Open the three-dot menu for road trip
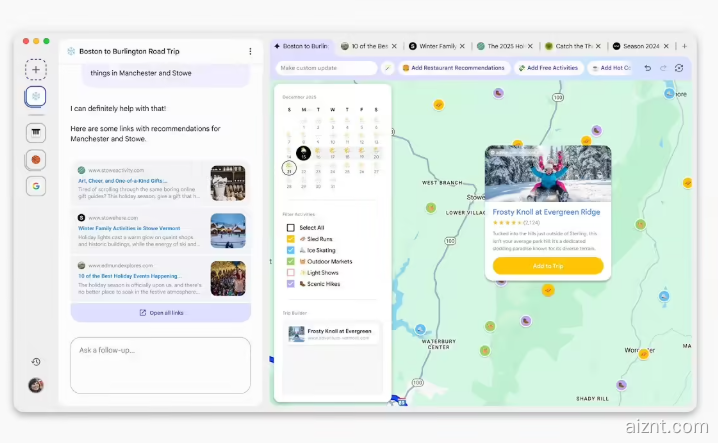This screenshot has height=443, width=718. 250,51
